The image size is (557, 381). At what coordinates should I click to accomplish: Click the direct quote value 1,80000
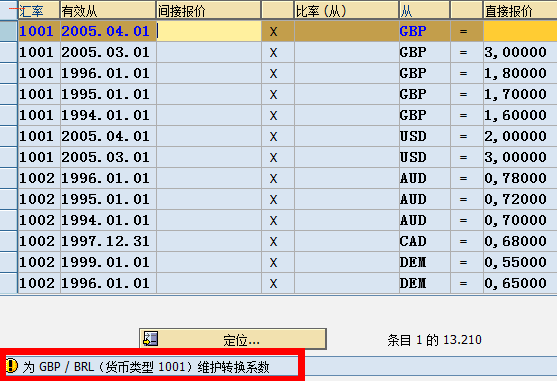515,73
